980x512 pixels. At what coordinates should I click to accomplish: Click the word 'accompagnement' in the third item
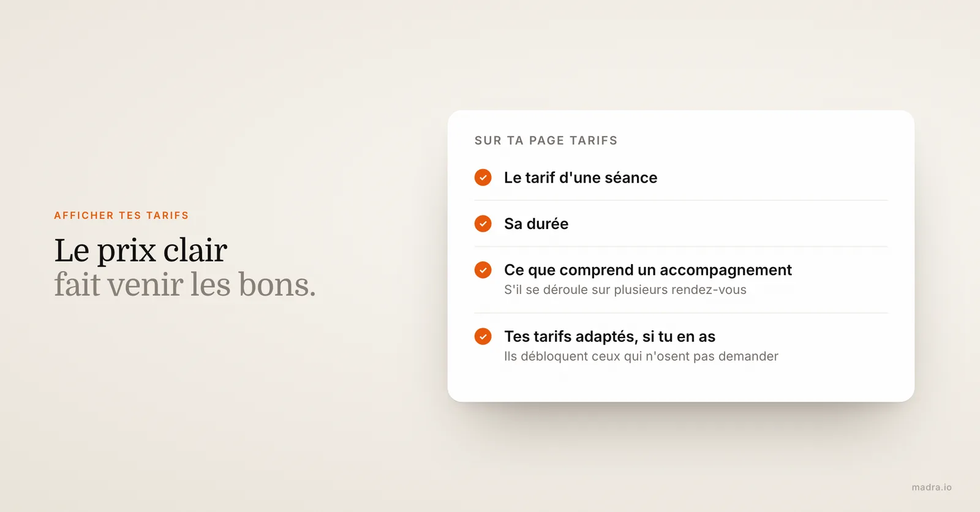click(x=726, y=270)
